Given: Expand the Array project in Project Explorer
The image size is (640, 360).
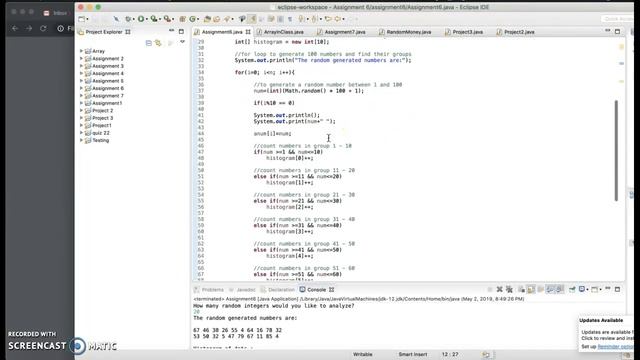Looking at the screenshot, I should click(81, 51).
